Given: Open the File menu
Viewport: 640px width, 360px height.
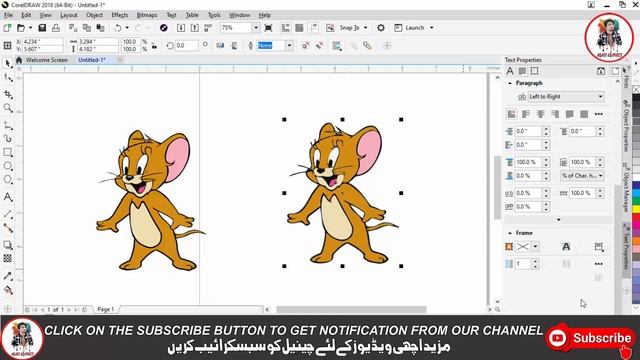Looking at the screenshot, I should point(8,15).
